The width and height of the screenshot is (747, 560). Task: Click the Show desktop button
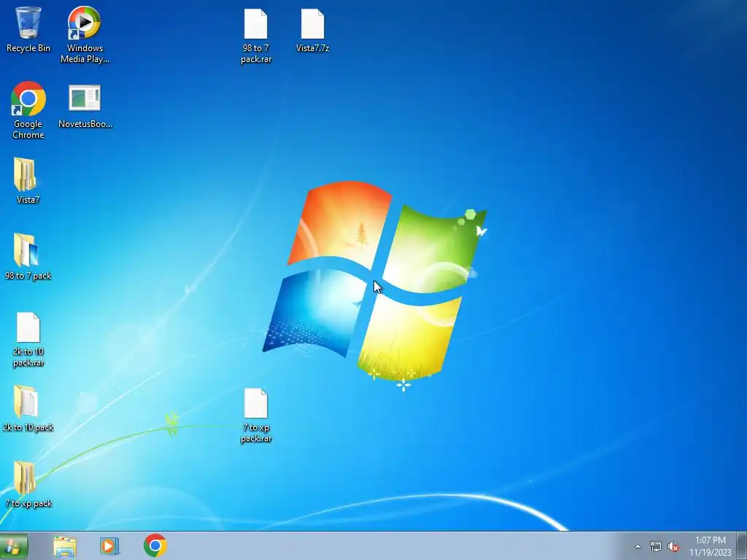742,546
